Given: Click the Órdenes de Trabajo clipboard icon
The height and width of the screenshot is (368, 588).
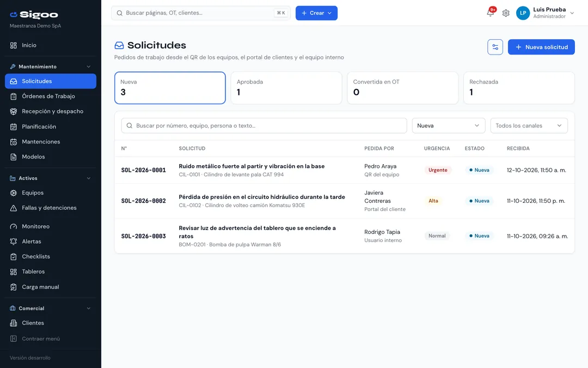Looking at the screenshot, I should click(x=14, y=96).
